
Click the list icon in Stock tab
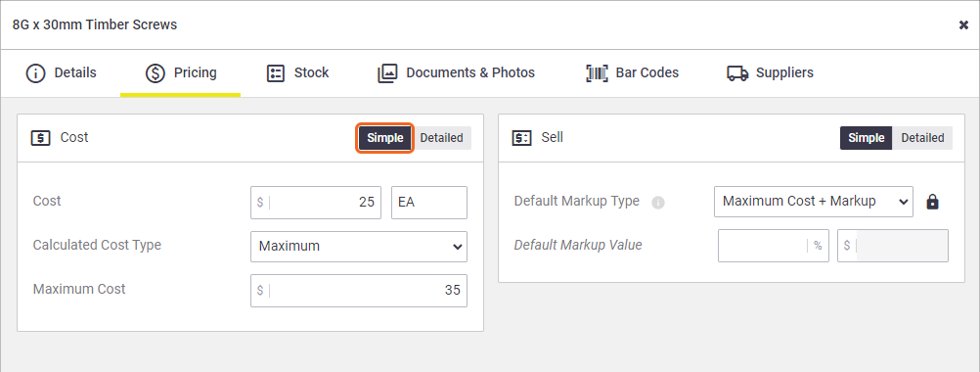coord(276,73)
